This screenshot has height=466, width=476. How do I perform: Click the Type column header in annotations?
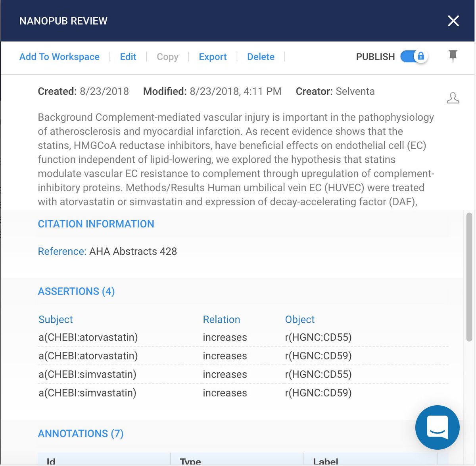(x=190, y=462)
